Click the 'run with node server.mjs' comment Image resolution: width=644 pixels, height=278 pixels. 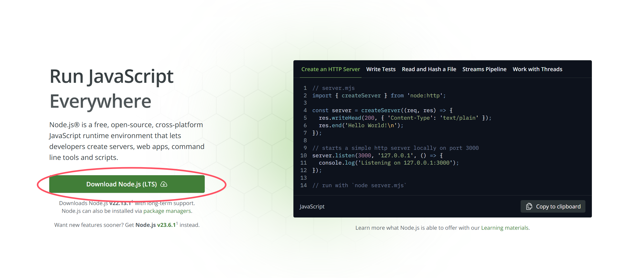[x=359, y=185]
